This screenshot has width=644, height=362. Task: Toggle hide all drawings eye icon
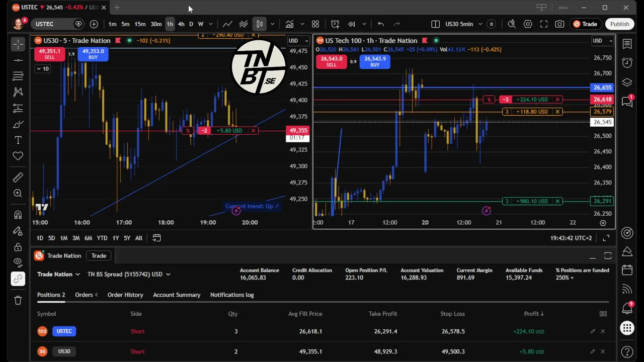click(18, 262)
